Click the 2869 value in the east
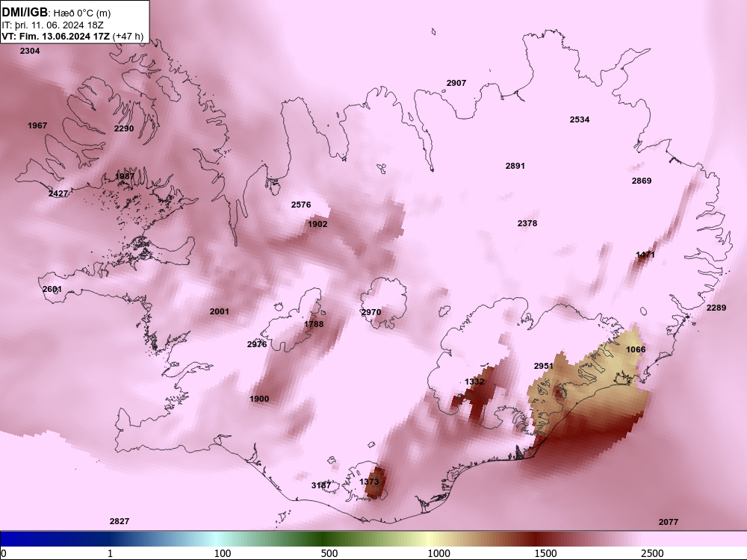747x560 pixels. coord(642,181)
